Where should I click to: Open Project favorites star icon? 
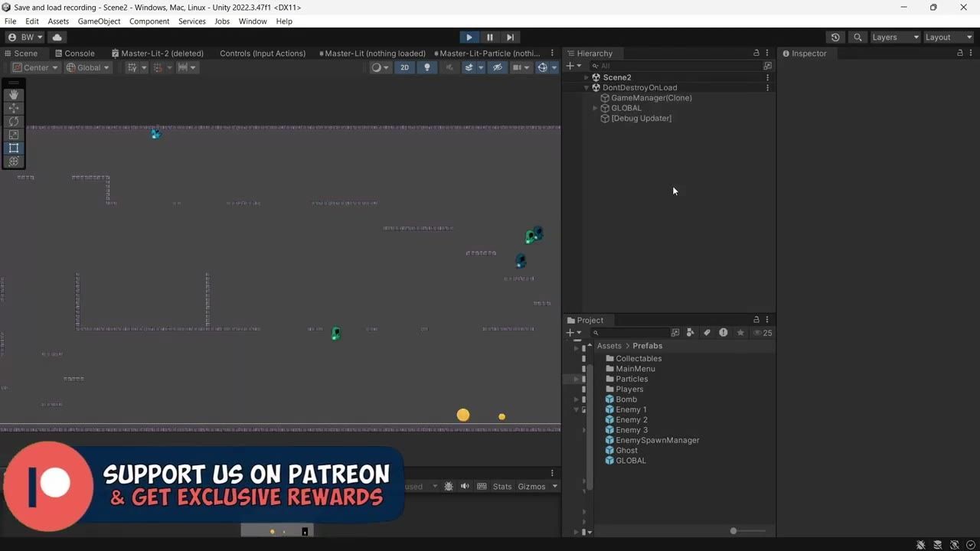(740, 333)
